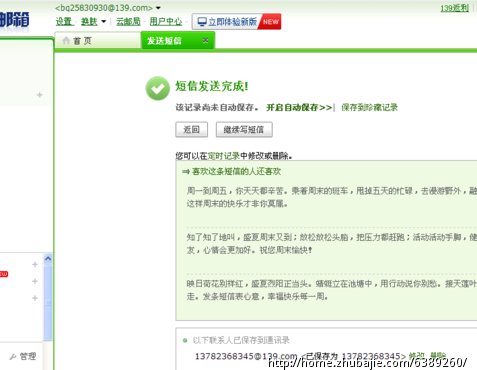Click the 139返利 link
This screenshot has width=477, height=370.
coord(455,8)
